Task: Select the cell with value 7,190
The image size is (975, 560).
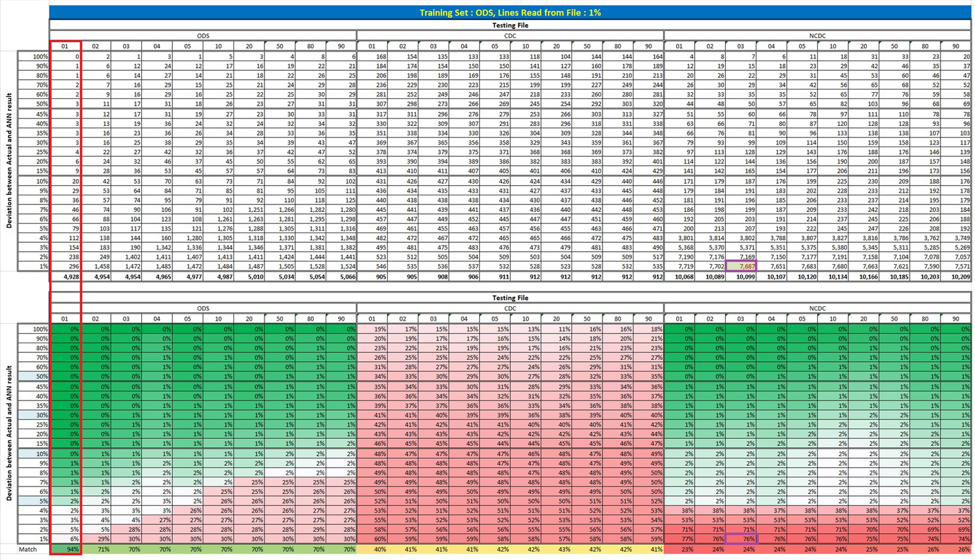Action: click(x=680, y=257)
